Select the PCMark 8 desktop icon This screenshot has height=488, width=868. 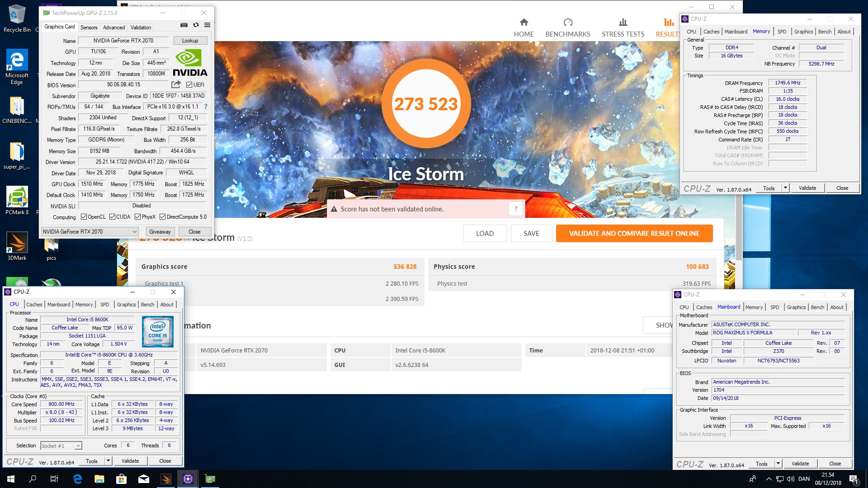click(17, 201)
